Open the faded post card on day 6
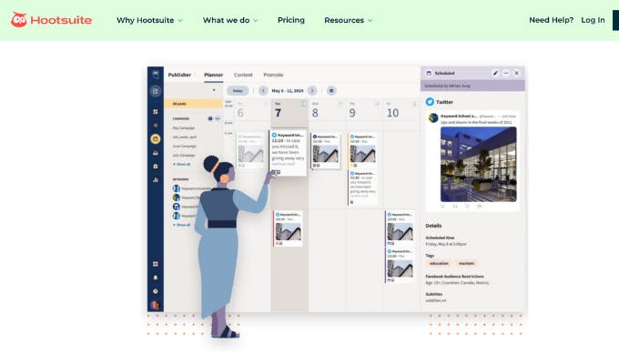Screen dimensions: 619x364 point(250,151)
